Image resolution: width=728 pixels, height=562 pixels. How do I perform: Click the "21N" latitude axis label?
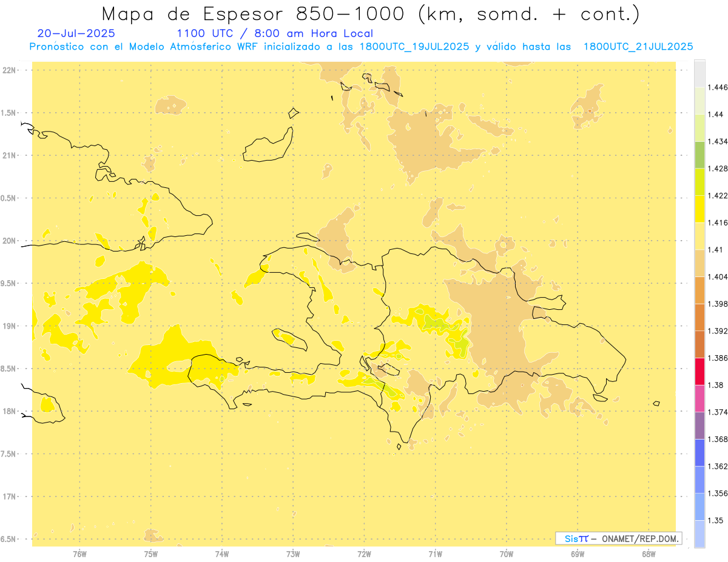10,156
